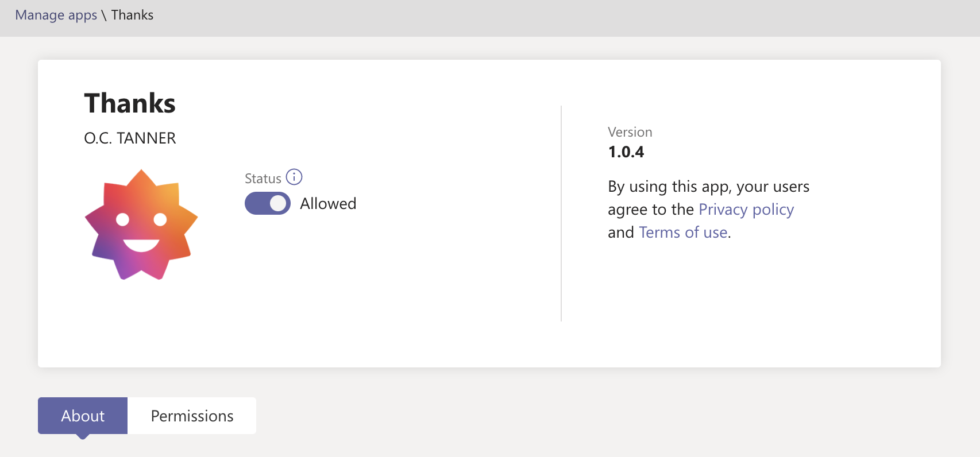Click the Thanks breadcrumb item
This screenshot has width=980, height=457.
[x=132, y=15]
